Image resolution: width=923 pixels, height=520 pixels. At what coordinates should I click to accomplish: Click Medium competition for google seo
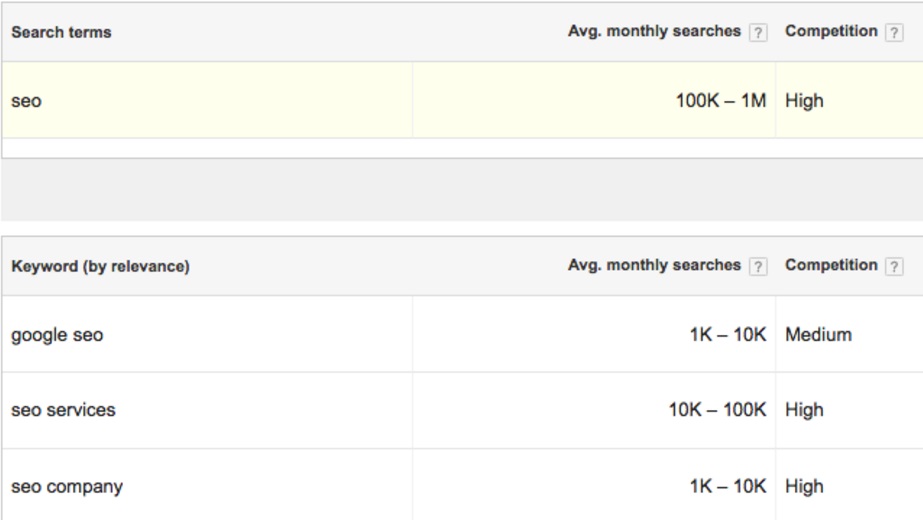coord(818,334)
